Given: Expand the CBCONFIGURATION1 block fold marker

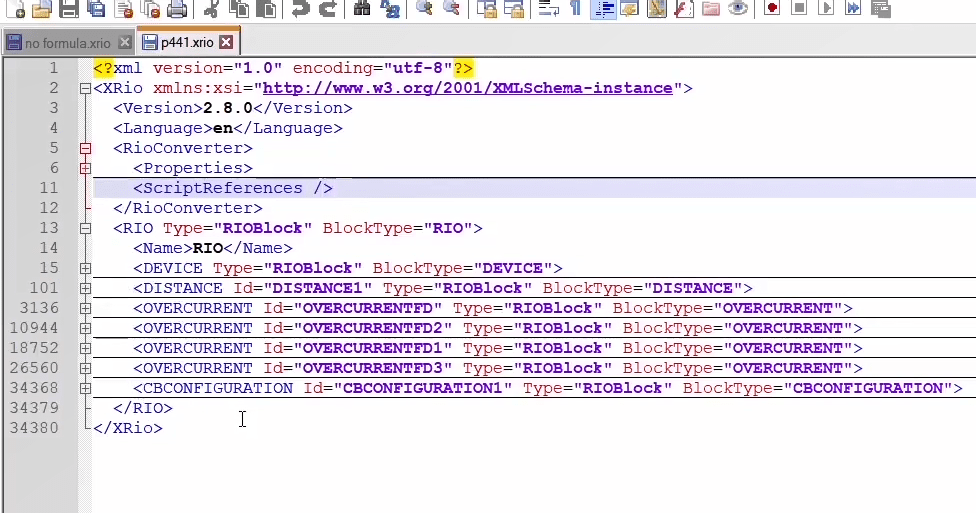Looking at the screenshot, I should click(85, 388).
